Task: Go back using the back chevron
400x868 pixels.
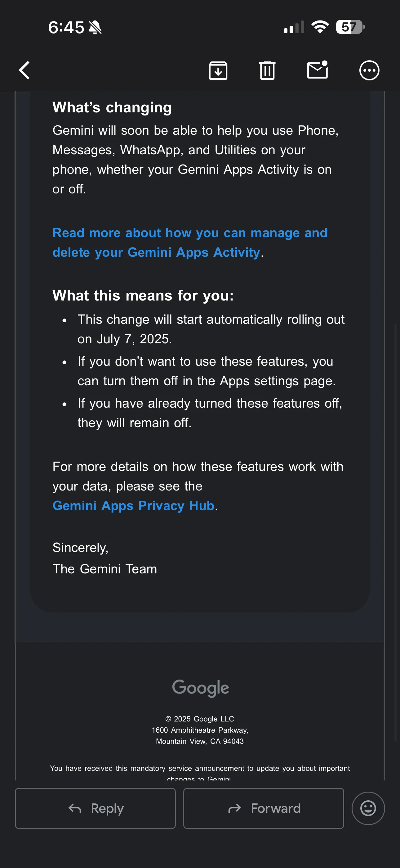Action: pyautogui.click(x=24, y=70)
